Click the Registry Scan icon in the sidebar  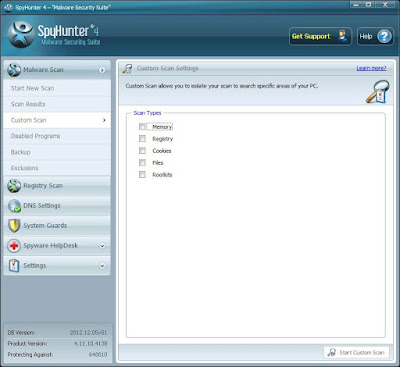click(14, 186)
